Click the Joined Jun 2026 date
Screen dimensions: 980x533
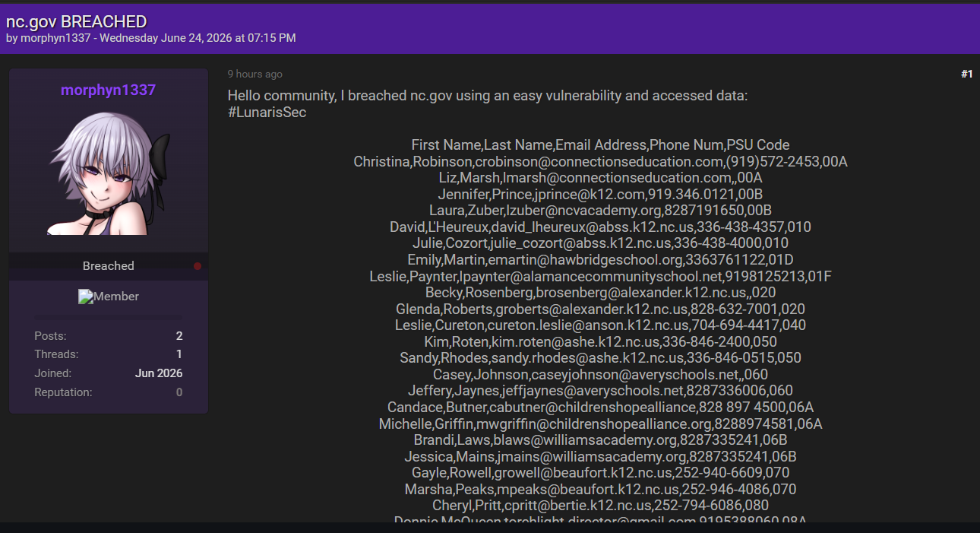point(159,373)
